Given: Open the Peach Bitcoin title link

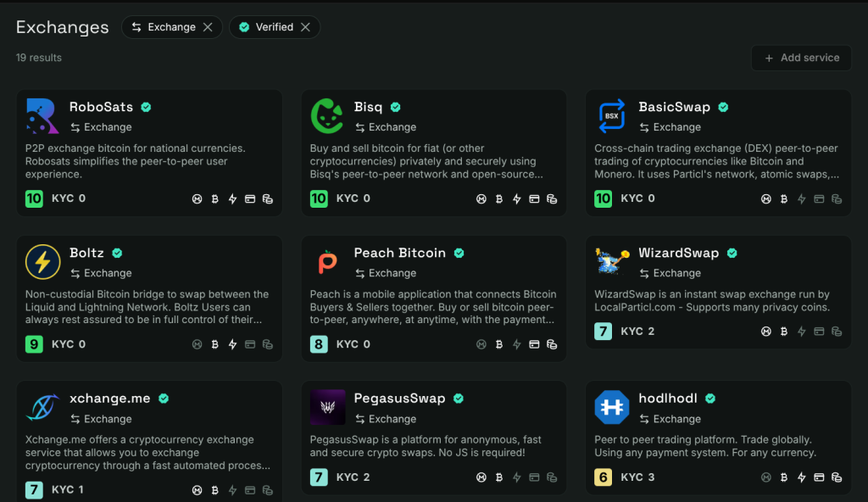Looking at the screenshot, I should (399, 253).
